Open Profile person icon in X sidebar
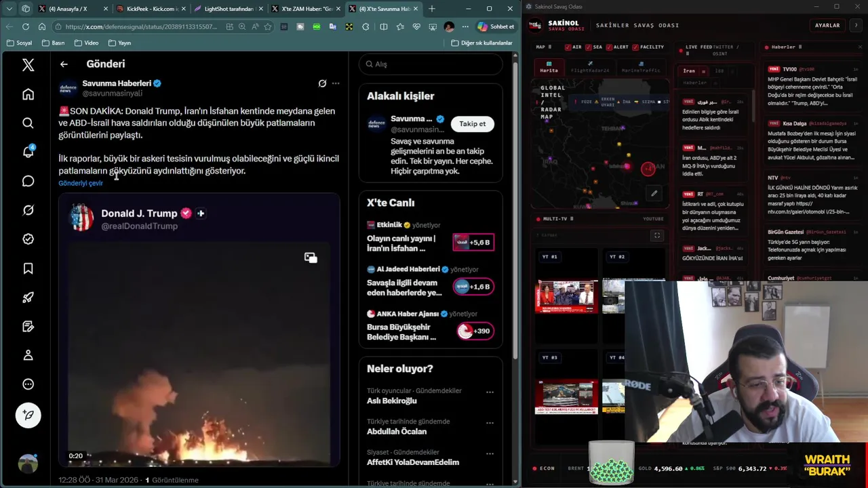868x488 pixels. click(x=28, y=355)
